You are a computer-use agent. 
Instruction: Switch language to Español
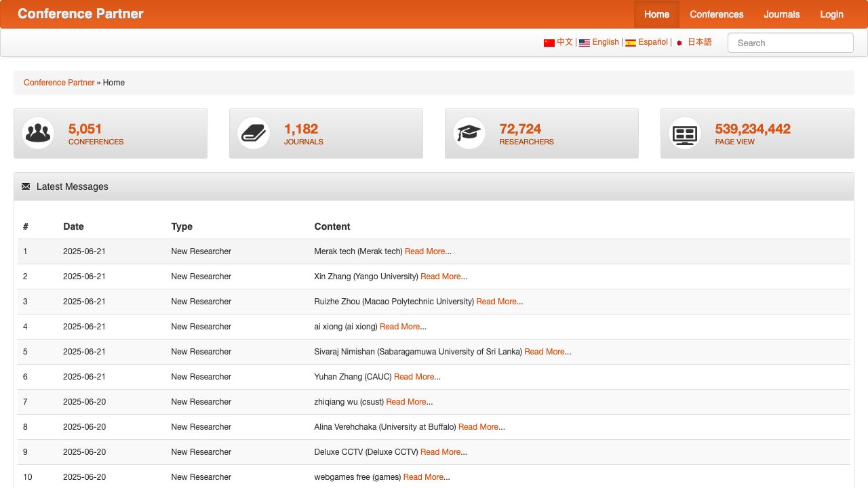652,42
